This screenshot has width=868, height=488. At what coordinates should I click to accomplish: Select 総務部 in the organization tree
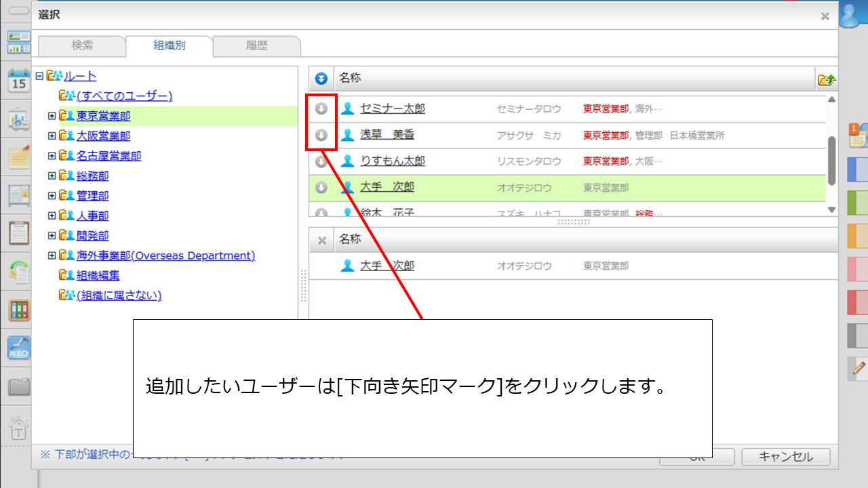92,176
